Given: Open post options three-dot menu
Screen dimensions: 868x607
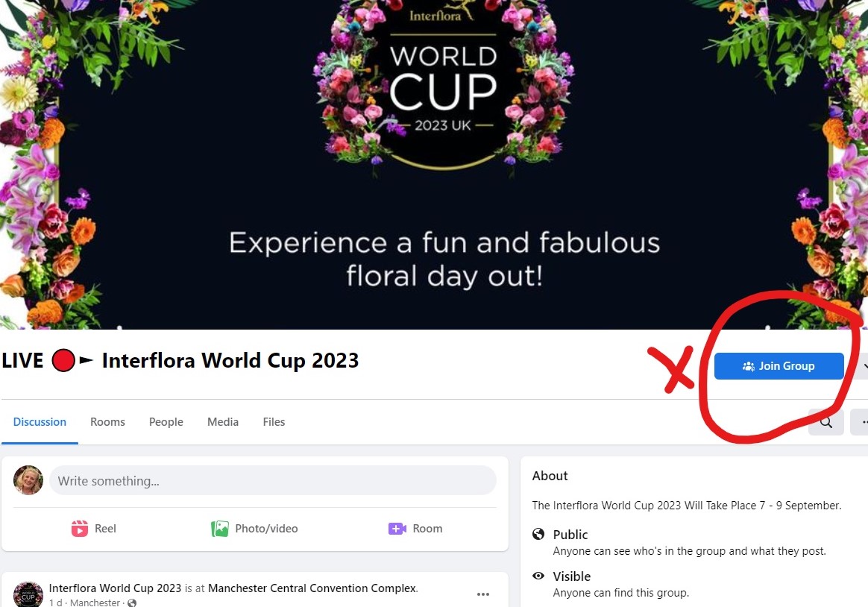Looking at the screenshot, I should point(483,594).
